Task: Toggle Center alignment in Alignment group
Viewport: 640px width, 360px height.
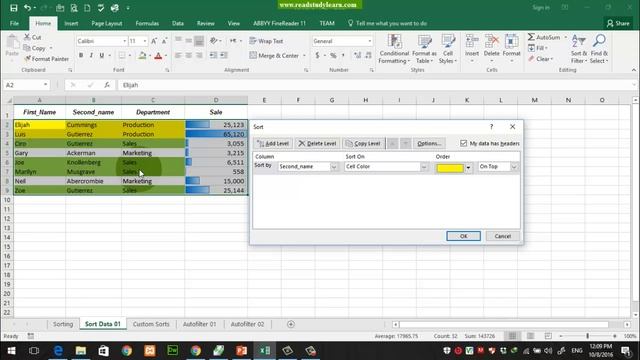Action: click(189, 55)
